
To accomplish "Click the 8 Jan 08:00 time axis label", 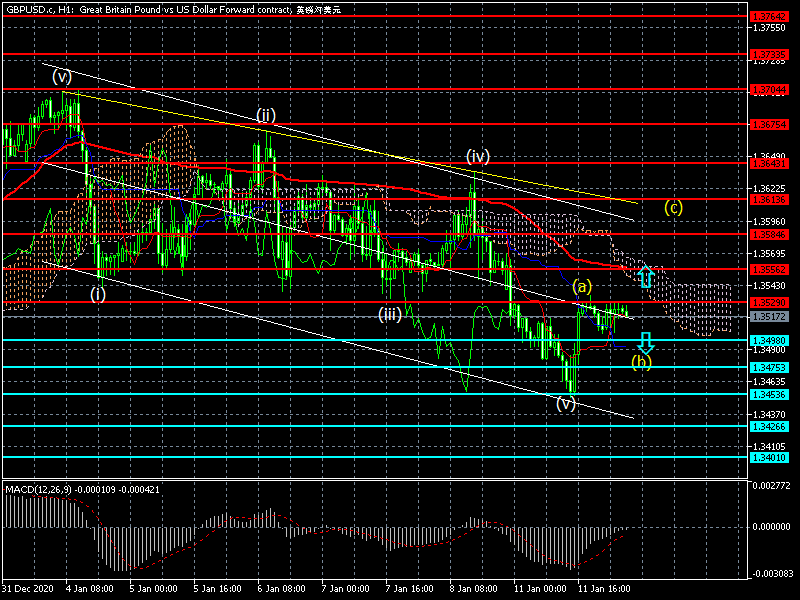I will (x=473, y=590).
